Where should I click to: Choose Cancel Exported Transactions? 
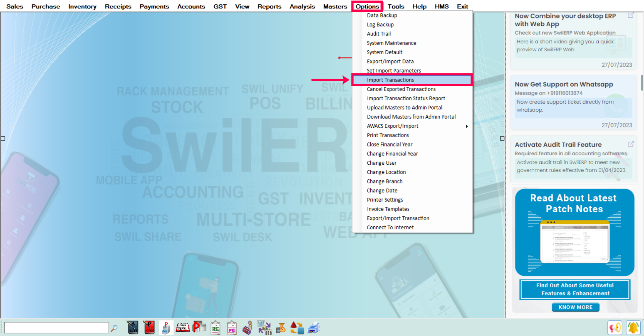coord(412,89)
